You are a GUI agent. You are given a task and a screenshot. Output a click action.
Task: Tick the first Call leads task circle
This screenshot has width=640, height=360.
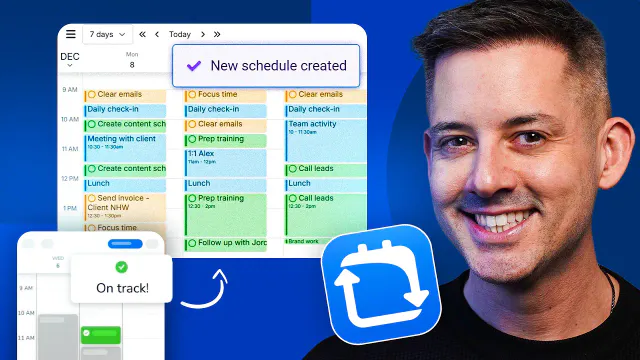293,169
